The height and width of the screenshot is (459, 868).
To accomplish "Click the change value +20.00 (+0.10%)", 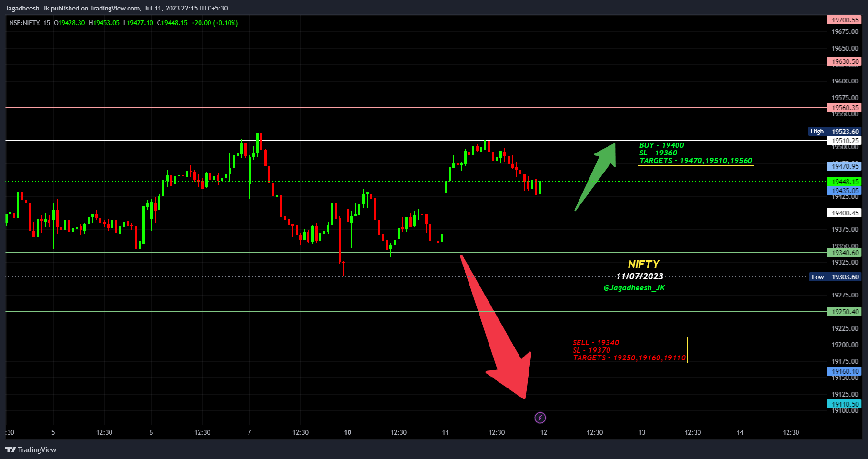I will (x=214, y=23).
